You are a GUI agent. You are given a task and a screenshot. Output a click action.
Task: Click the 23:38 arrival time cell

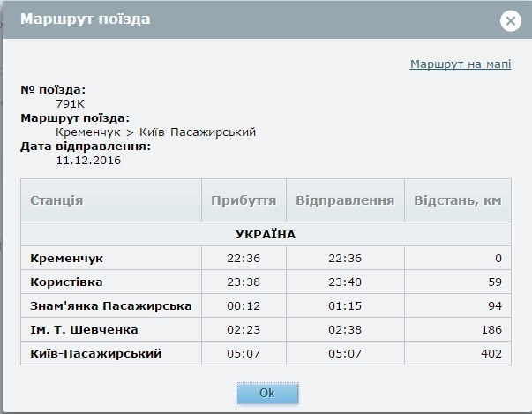(x=243, y=282)
